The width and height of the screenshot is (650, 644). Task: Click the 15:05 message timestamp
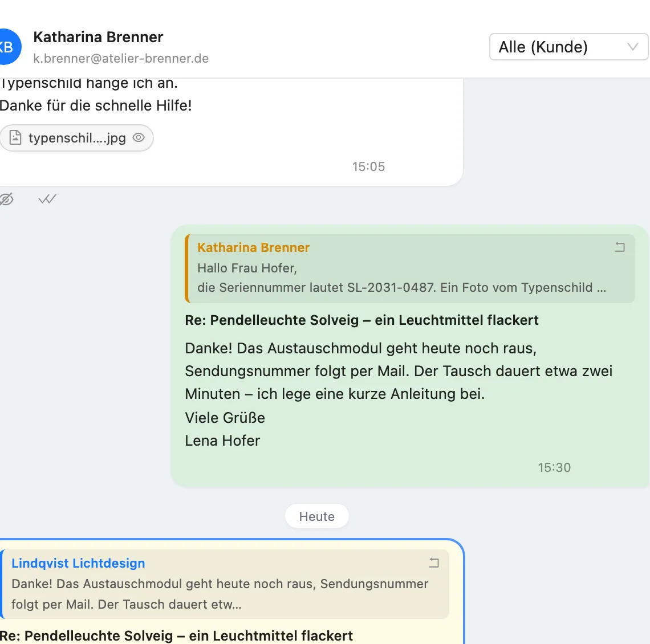(368, 166)
